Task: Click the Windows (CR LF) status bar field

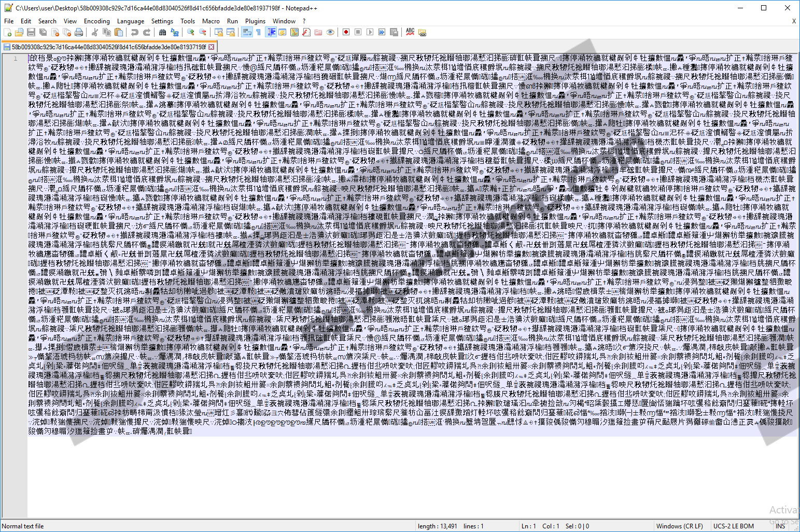Action: click(x=679, y=526)
